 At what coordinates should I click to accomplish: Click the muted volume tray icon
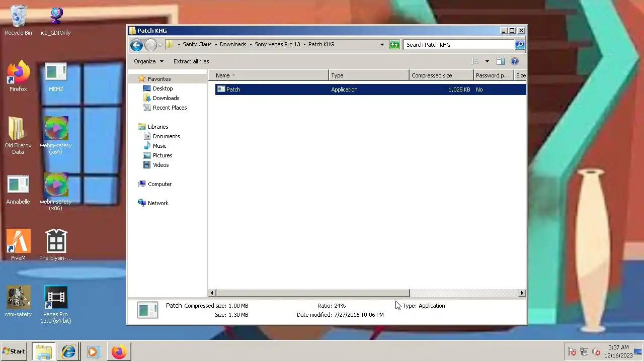tap(596, 352)
